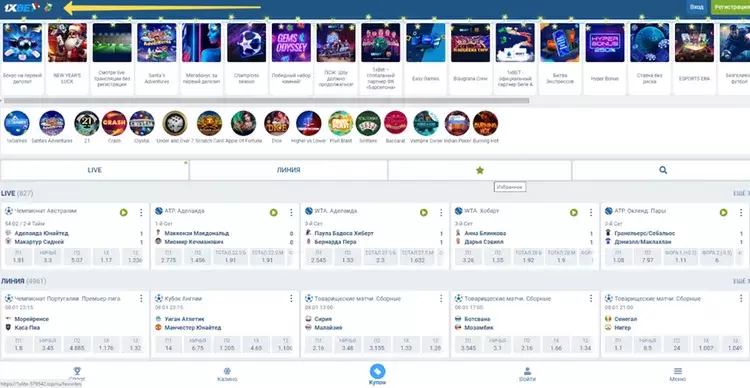750x388 pixels.
Task: Open three-dot menu on WTA Хобарт card
Action: [x=591, y=212]
